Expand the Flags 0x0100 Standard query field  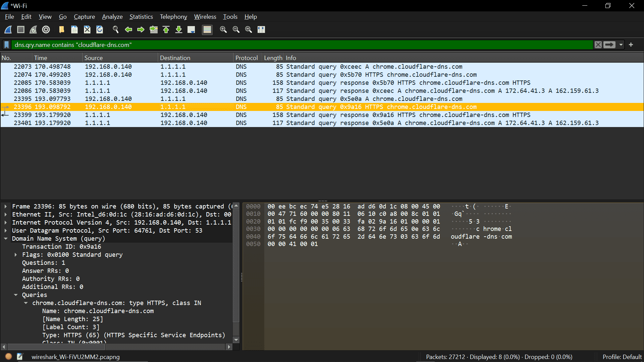coord(16,254)
